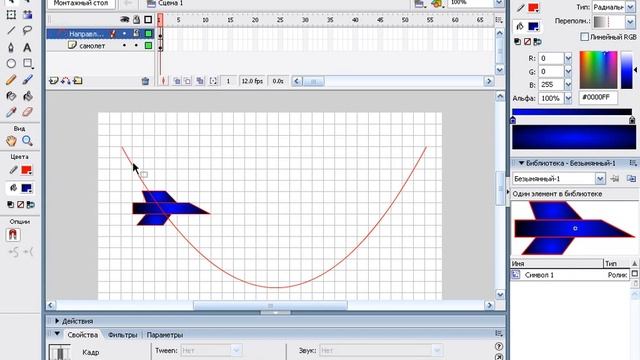
Task: Toggle visibility dot of самолет layer
Action: [124, 46]
